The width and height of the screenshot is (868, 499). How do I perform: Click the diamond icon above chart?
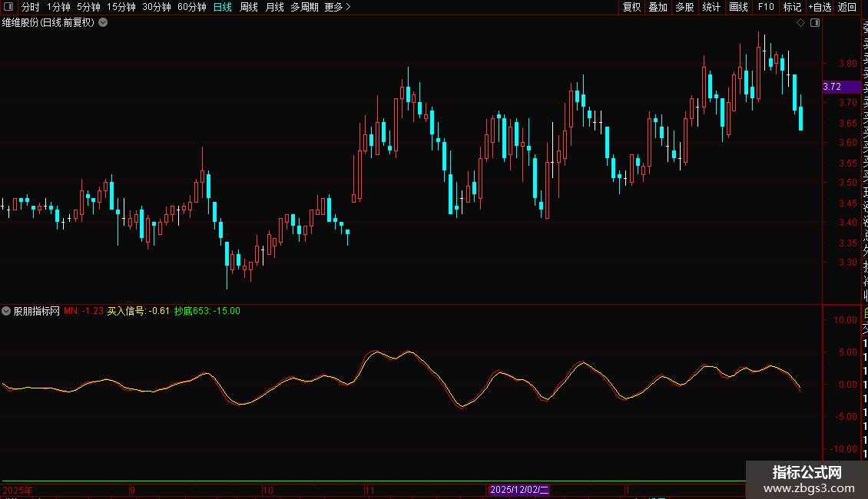click(800, 23)
